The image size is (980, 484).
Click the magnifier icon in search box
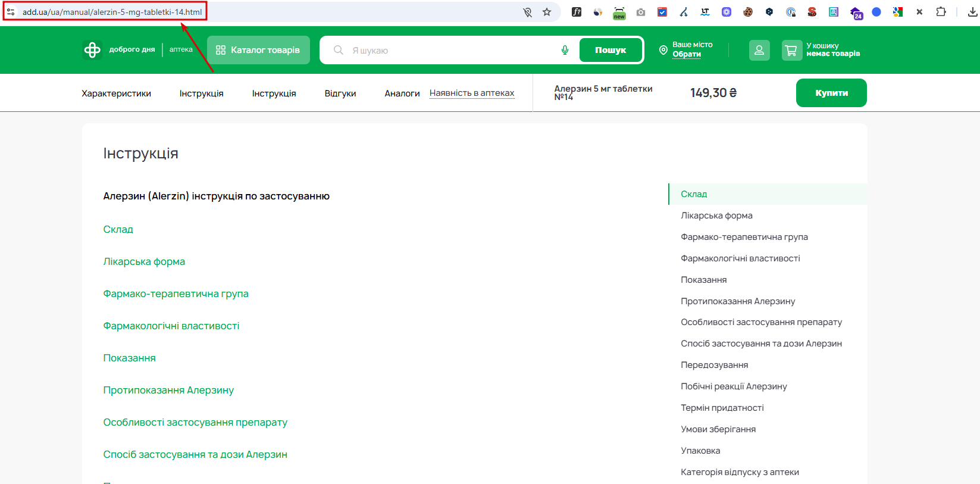tap(339, 50)
